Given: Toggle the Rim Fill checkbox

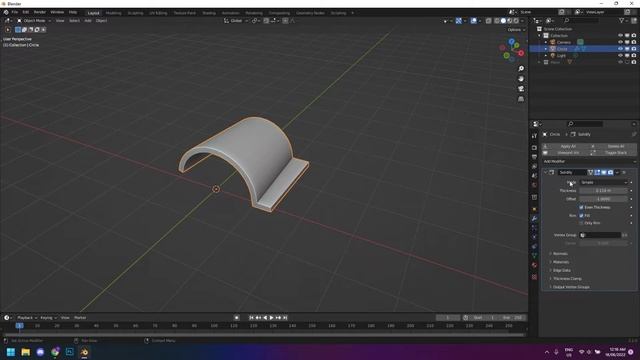Looking at the screenshot, I should [x=581, y=216].
